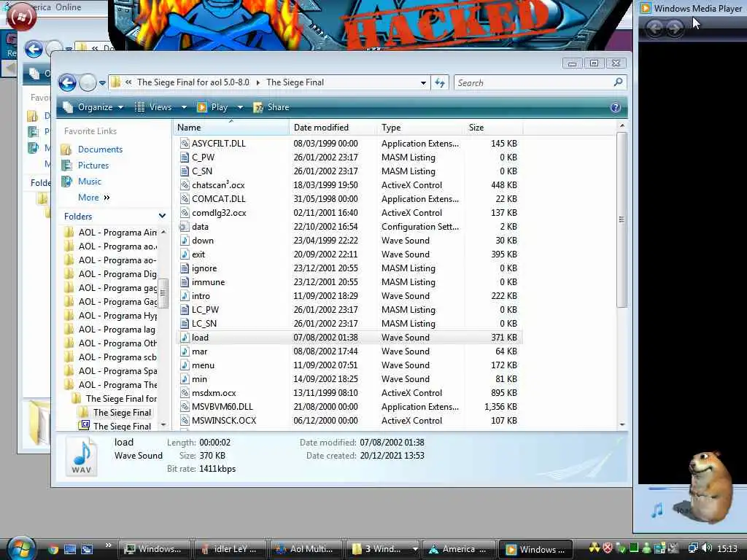Select the chatscan³.ocx file icon
Viewport: 747px width, 560px height.
[x=185, y=184]
